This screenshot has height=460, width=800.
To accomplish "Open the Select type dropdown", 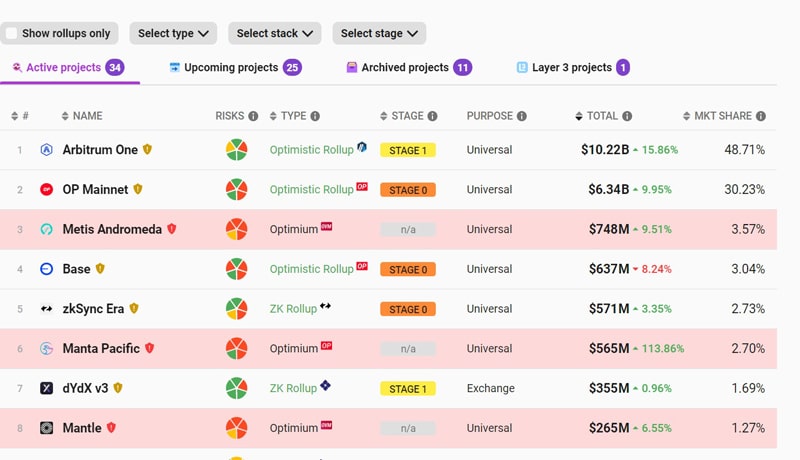I will tap(173, 33).
